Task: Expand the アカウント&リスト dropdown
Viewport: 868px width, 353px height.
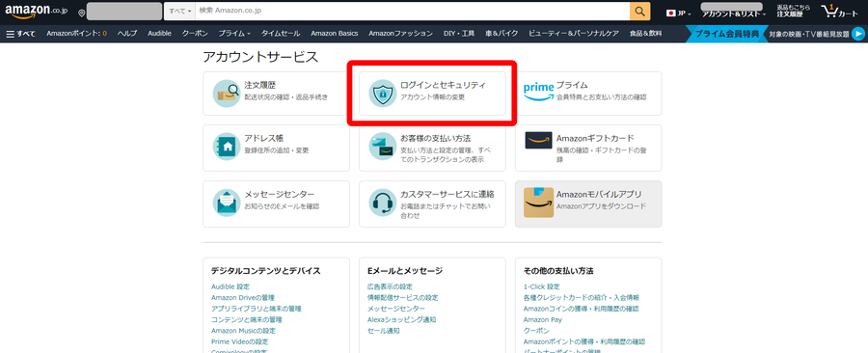Action: 764,14
